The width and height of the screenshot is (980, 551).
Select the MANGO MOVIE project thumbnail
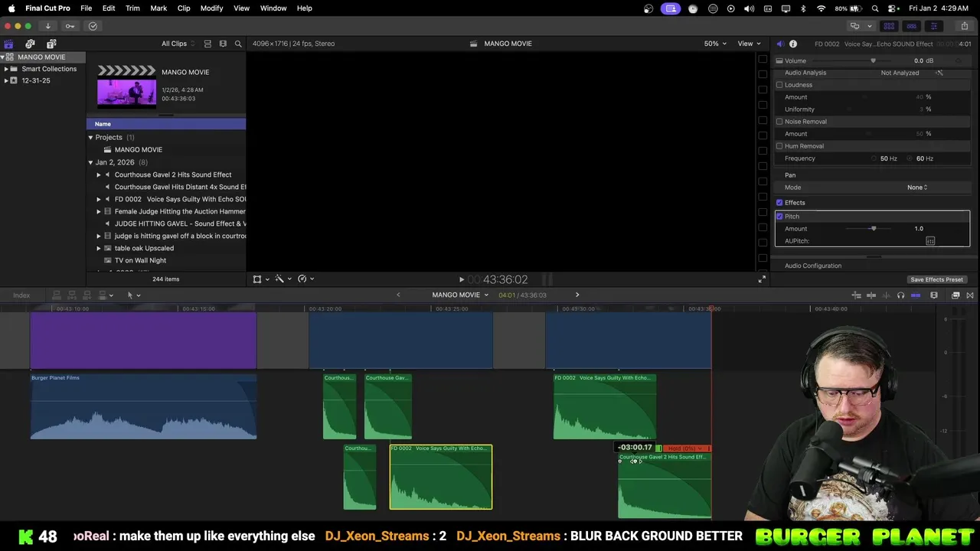(126, 88)
